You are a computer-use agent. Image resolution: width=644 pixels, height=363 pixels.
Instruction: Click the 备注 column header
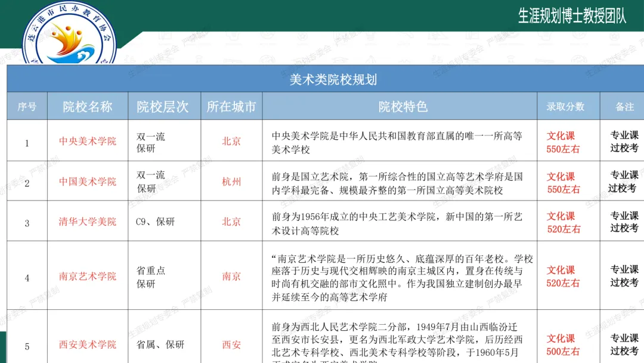point(625,107)
